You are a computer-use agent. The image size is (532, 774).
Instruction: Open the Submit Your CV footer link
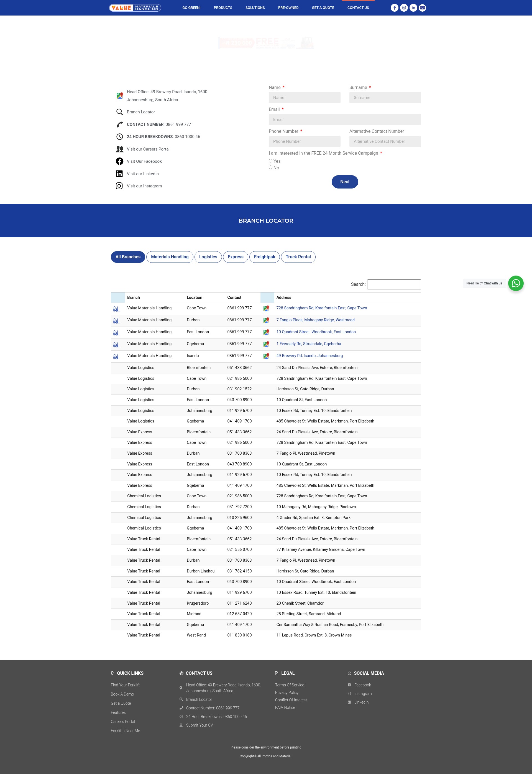pos(199,725)
